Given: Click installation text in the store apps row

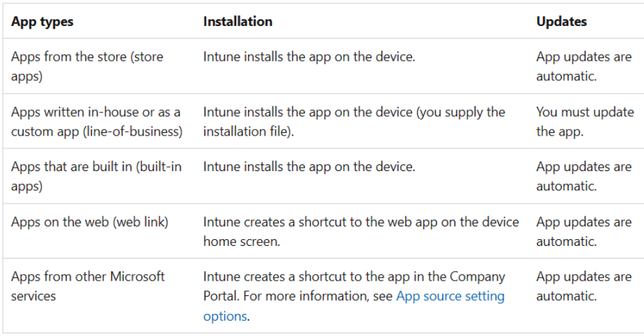Looking at the screenshot, I should click(309, 57).
